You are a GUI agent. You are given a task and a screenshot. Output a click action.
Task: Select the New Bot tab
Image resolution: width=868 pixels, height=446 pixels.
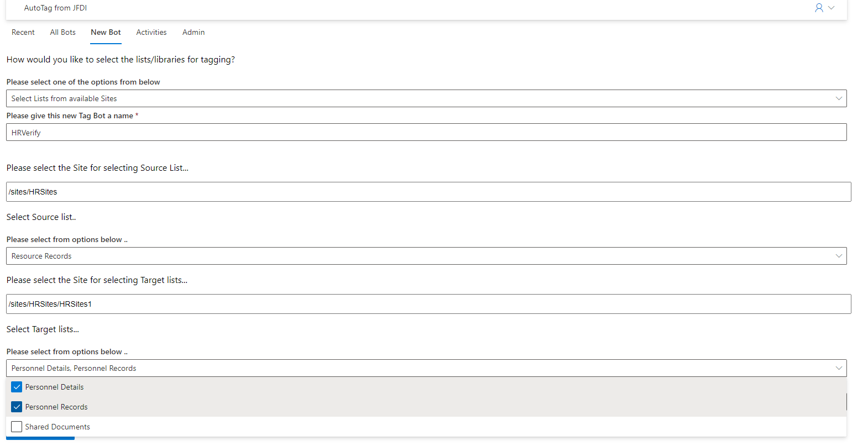106,32
